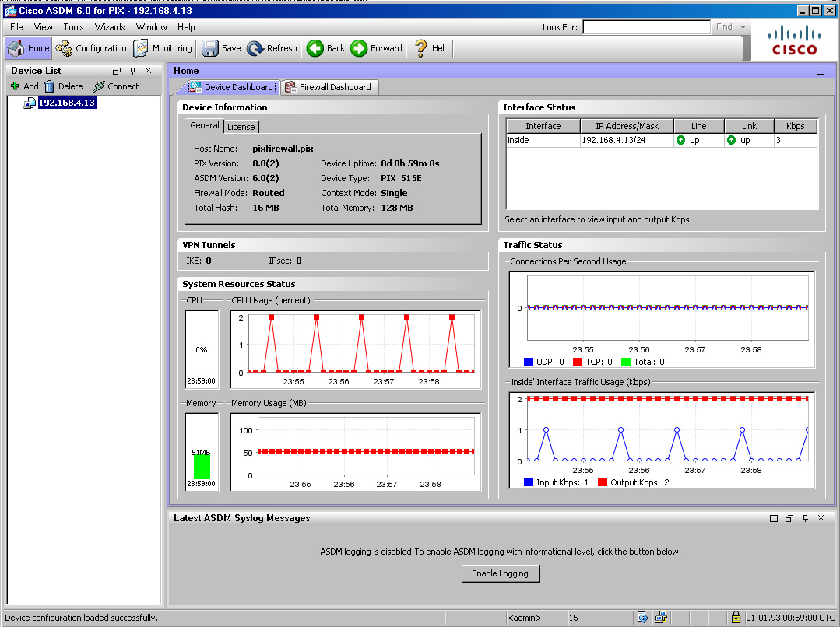
Task: Click the Enable Logging button
Action: [x=500, y=573]
